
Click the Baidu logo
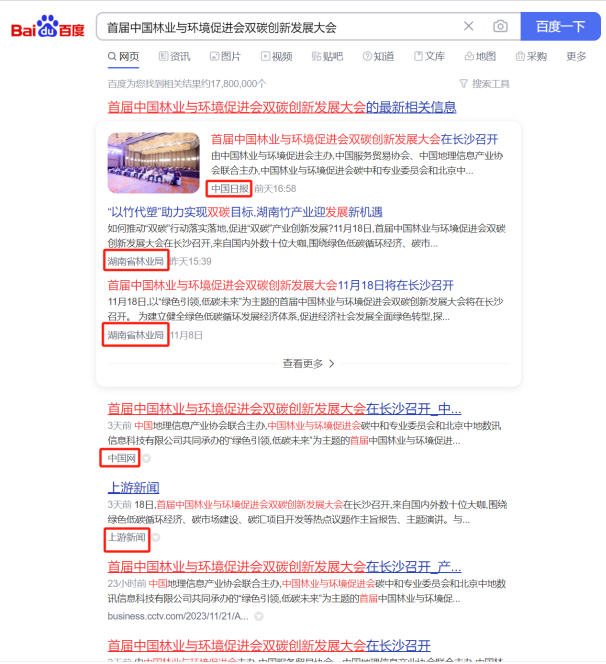pyautogui.click(x=47, y=27)
